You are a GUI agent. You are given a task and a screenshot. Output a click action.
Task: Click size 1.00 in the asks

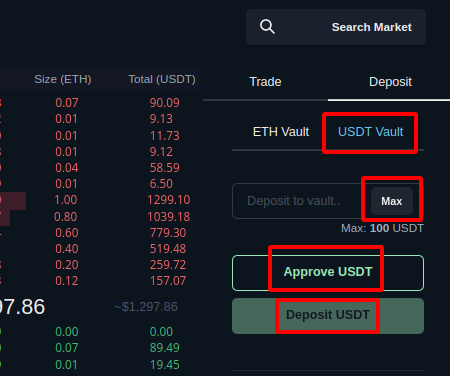click(66, 200)
